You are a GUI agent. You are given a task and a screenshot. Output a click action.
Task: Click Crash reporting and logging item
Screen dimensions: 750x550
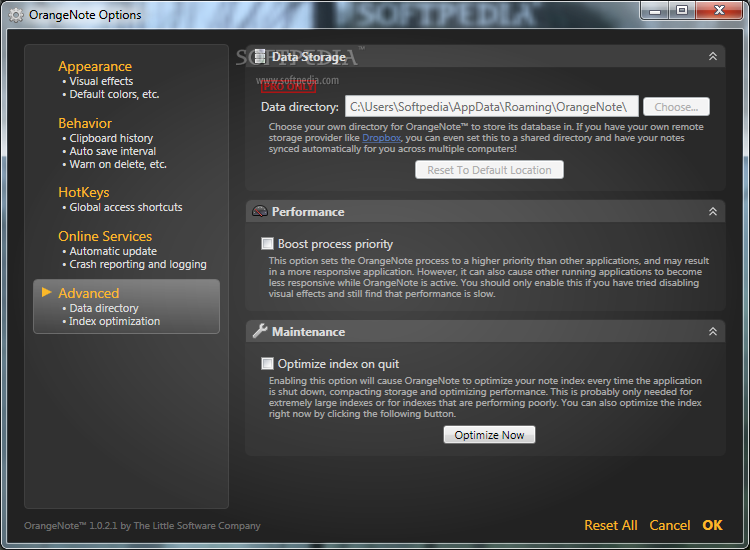pyautogui.click(x=138, y=264)
